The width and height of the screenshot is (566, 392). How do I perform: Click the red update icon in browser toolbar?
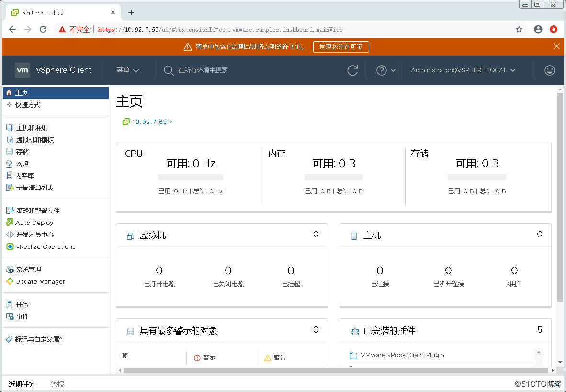tap(554, 29)
